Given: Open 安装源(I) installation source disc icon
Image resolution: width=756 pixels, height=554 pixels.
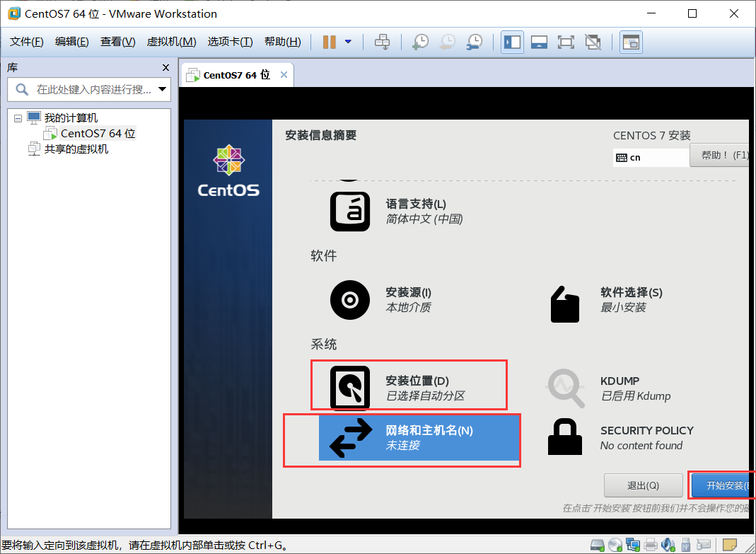Looking at the screenshot, I should 350,300.
